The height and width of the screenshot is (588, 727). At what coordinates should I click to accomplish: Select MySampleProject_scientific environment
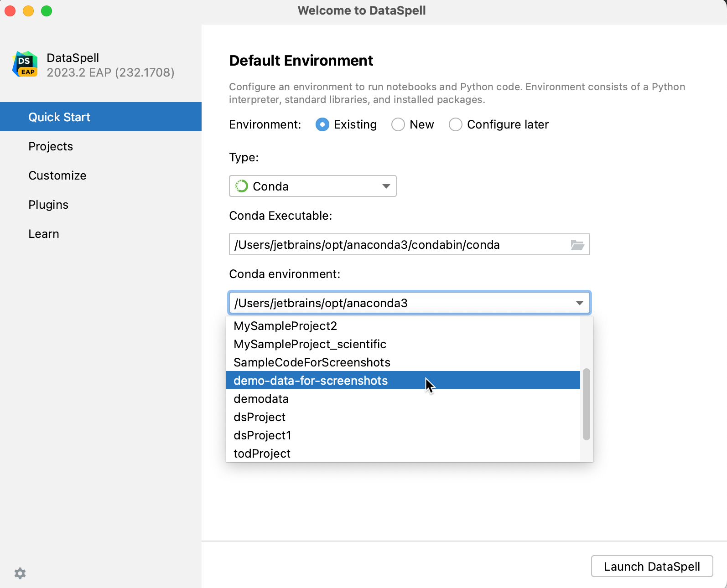click(403, 344)
